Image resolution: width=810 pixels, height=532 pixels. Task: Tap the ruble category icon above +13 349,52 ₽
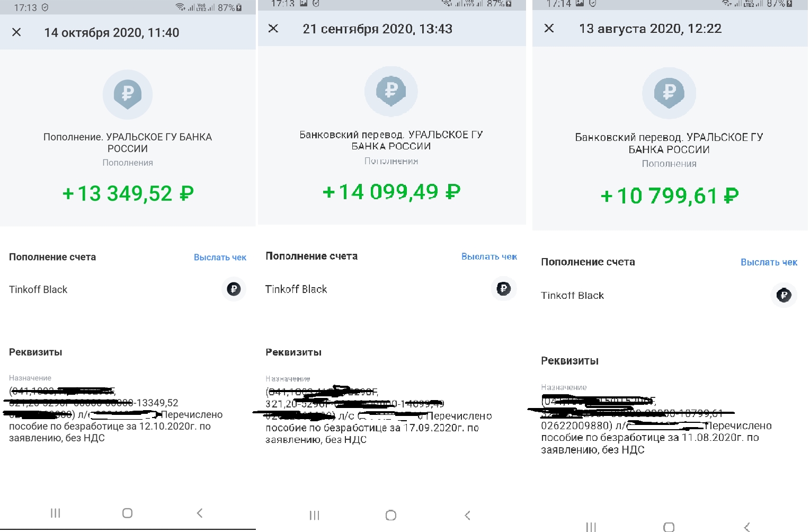click(128, 94)
